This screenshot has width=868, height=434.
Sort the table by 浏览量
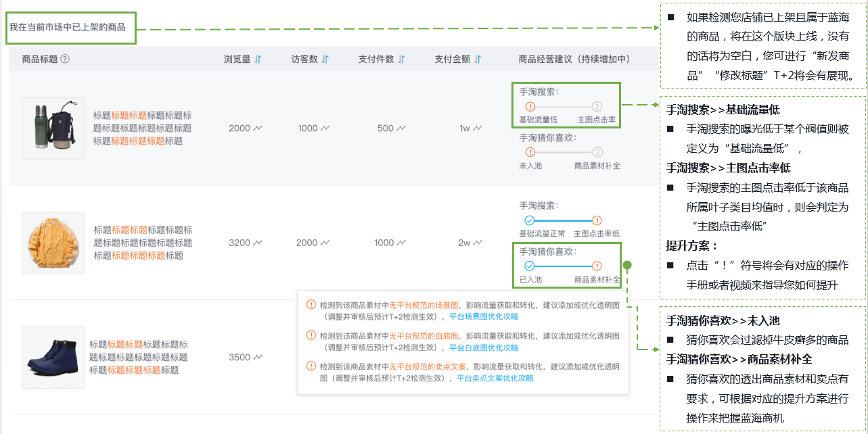pos(257,59)
